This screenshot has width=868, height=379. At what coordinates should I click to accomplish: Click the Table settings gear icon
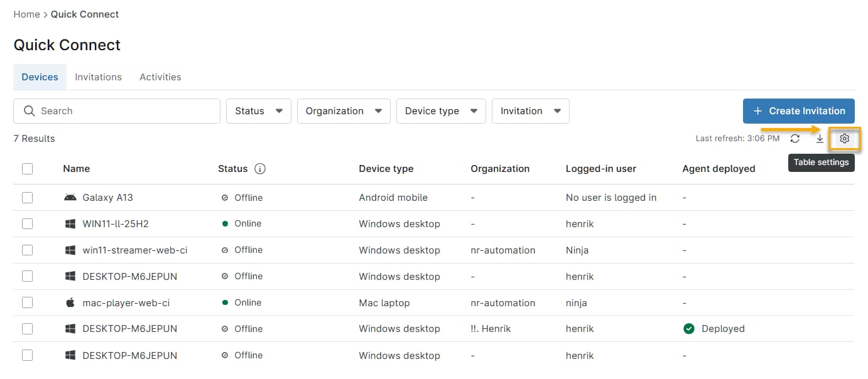[844, 139]
